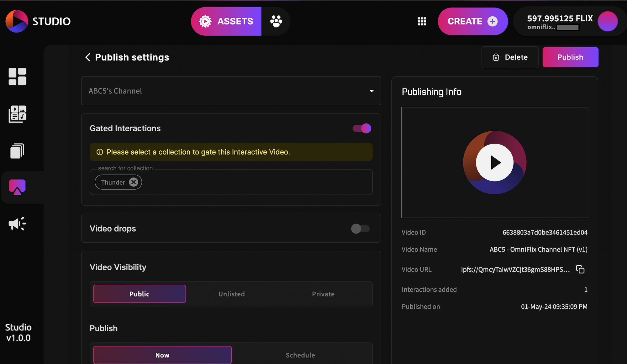Open the campaigns megaphone sidebar icon
627x364 pixels.
tap(17, 224)
